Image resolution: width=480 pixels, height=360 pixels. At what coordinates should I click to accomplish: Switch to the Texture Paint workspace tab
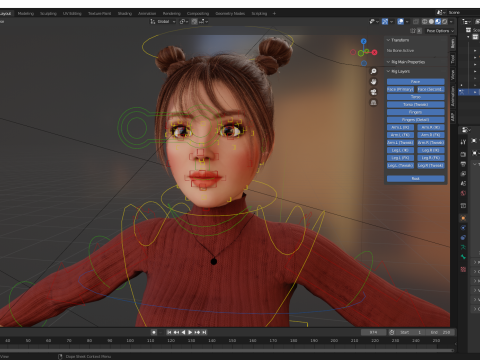(99, 14)
